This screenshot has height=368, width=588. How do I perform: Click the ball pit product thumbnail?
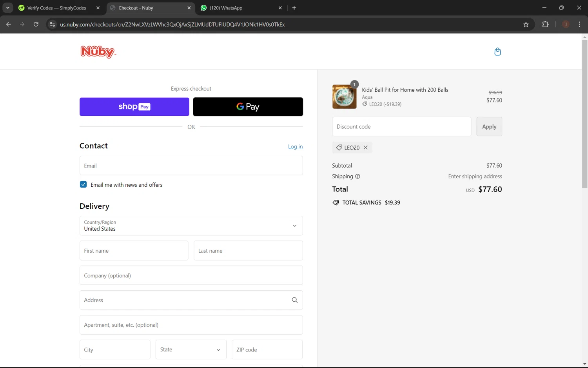click(x=345, y=97)
